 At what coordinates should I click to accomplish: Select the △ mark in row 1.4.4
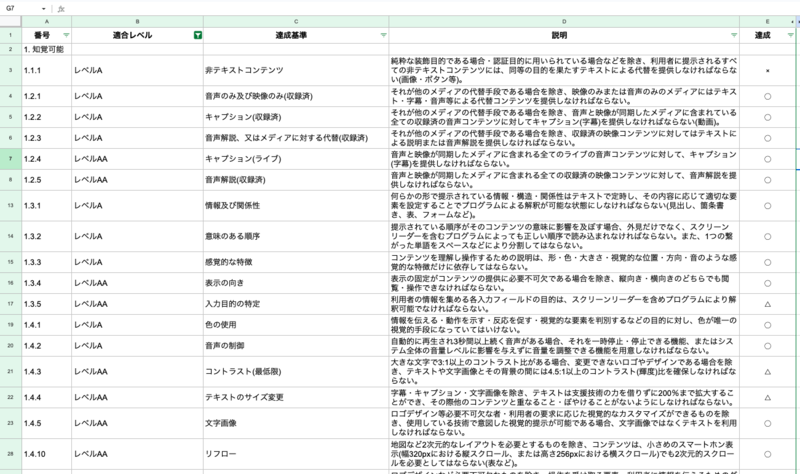[x=767, y=397]
